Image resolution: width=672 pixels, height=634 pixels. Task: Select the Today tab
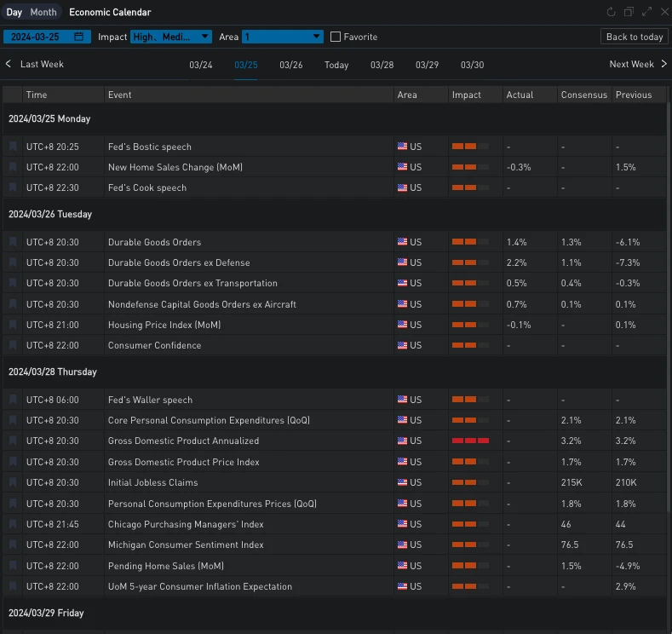pyautogui.click(x=336, y=65)
